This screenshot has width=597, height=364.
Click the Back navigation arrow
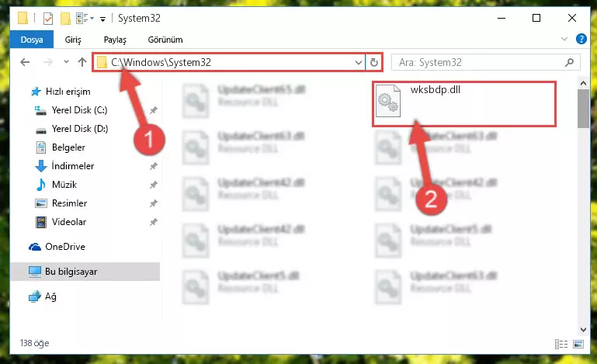25,62
